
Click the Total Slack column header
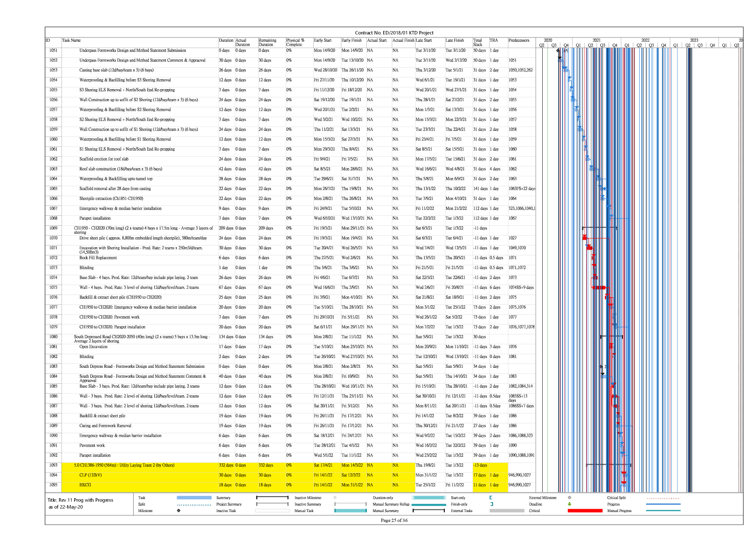pyautogui.click(x=478, y=42)
